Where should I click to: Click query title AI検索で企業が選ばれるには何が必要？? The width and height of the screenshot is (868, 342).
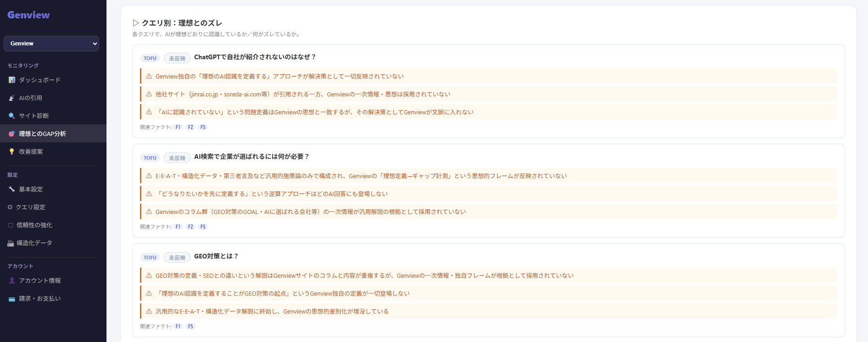[252, 157]
